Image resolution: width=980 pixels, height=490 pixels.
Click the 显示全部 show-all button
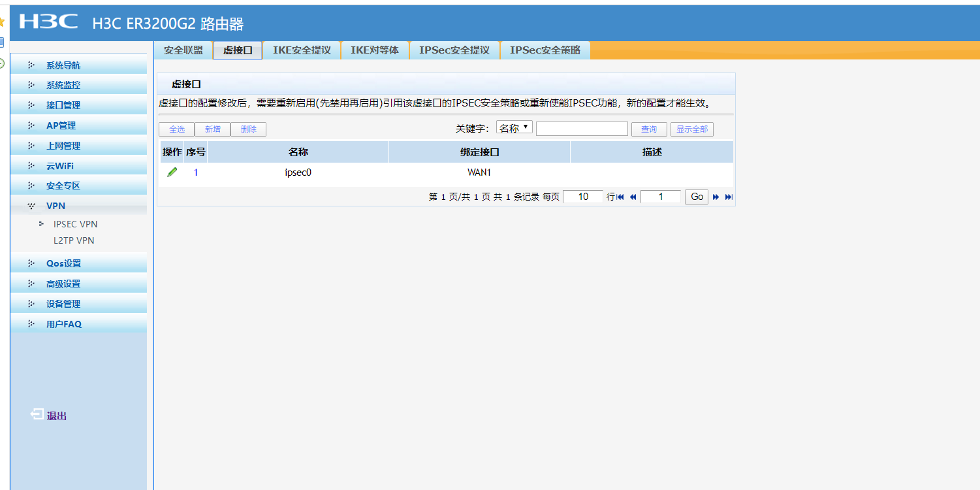tap(692, 129)
